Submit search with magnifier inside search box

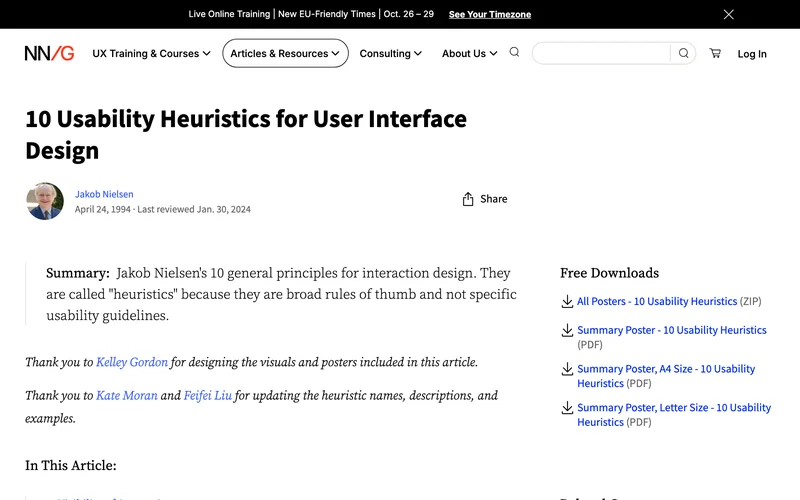pyautogui.click(x=683, y=53)
